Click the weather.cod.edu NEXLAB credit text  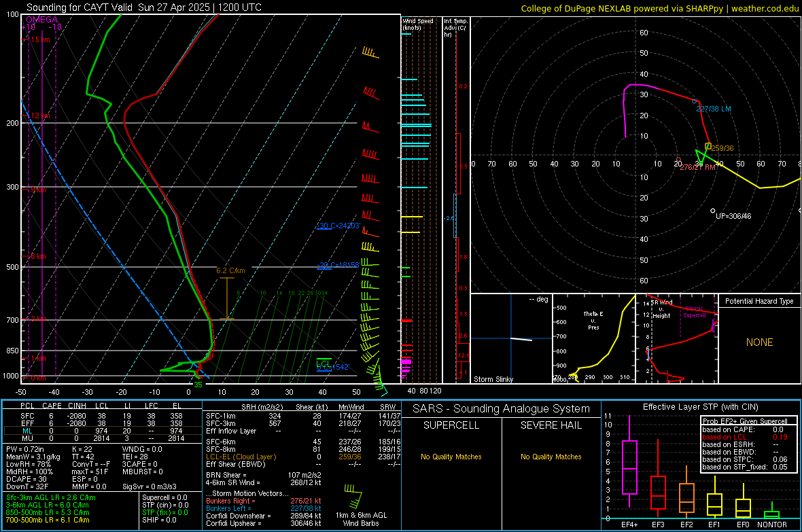[659, 8]
